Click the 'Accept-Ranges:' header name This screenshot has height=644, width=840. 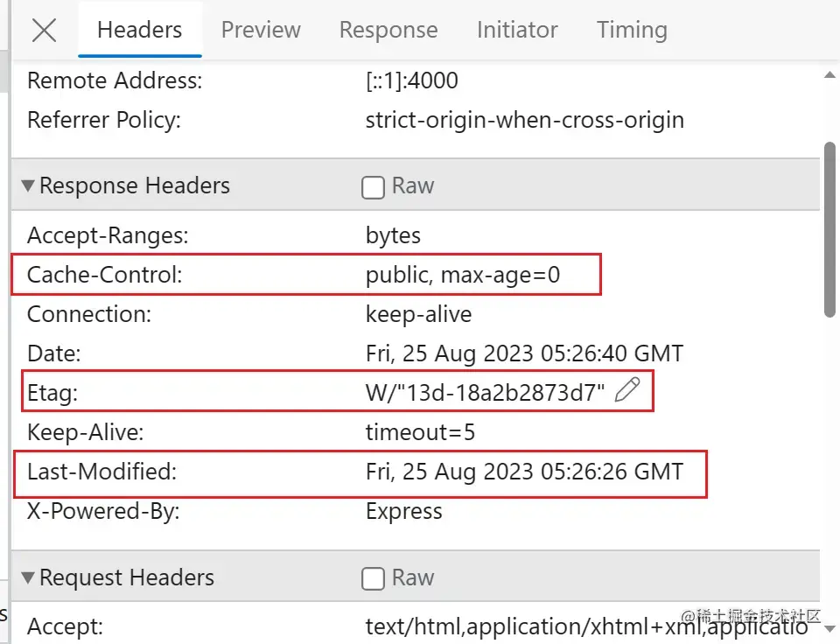[x=108, y=235]
